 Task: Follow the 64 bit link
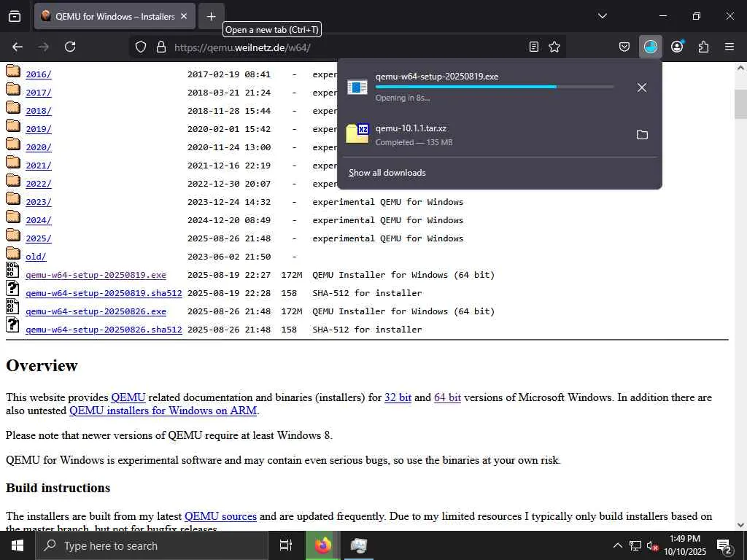[x=447, y=397]
